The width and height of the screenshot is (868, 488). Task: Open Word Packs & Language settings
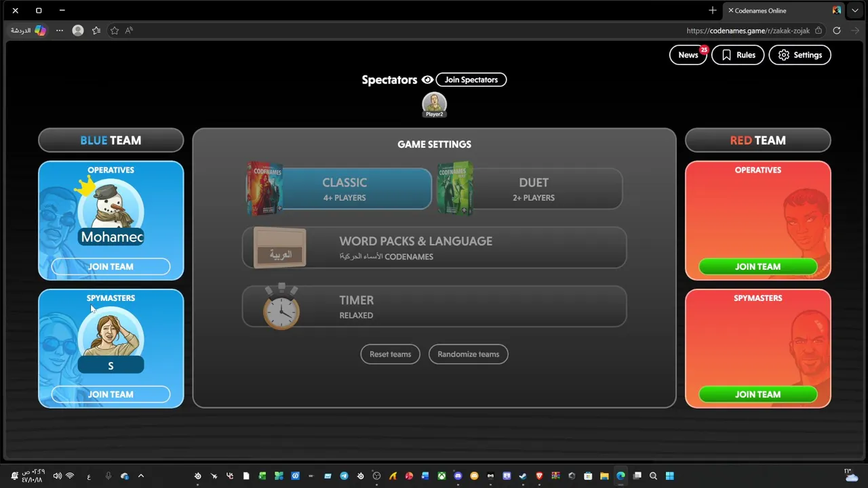pos(434,248)
